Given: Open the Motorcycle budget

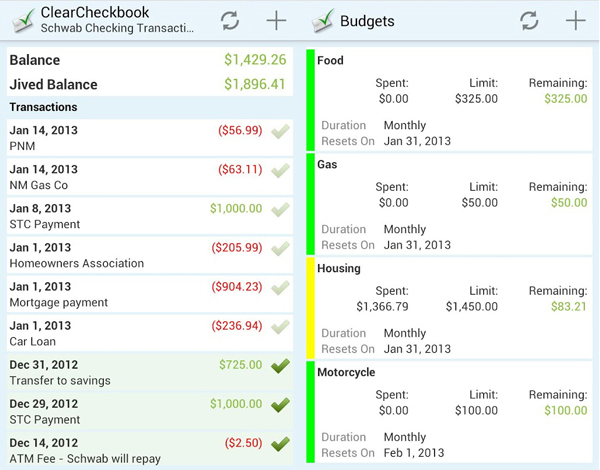Looking at the screenshot, I should (449, 412).
